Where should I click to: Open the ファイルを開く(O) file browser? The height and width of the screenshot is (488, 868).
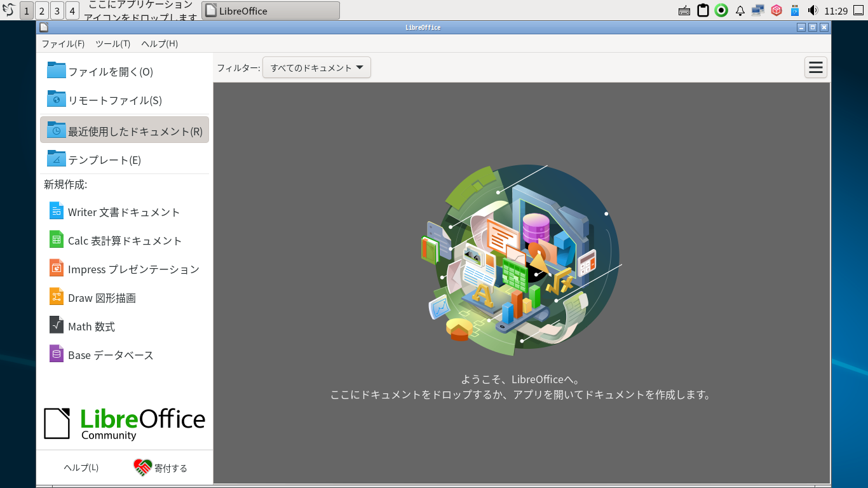125,72
